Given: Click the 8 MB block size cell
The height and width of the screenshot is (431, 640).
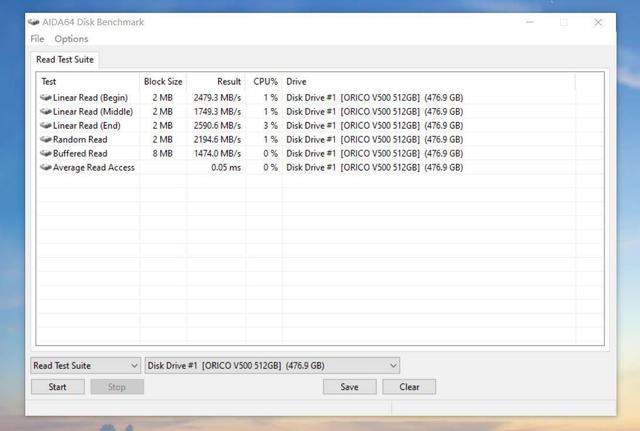Looking at the screenshot, I should click(x=162, y=153).
